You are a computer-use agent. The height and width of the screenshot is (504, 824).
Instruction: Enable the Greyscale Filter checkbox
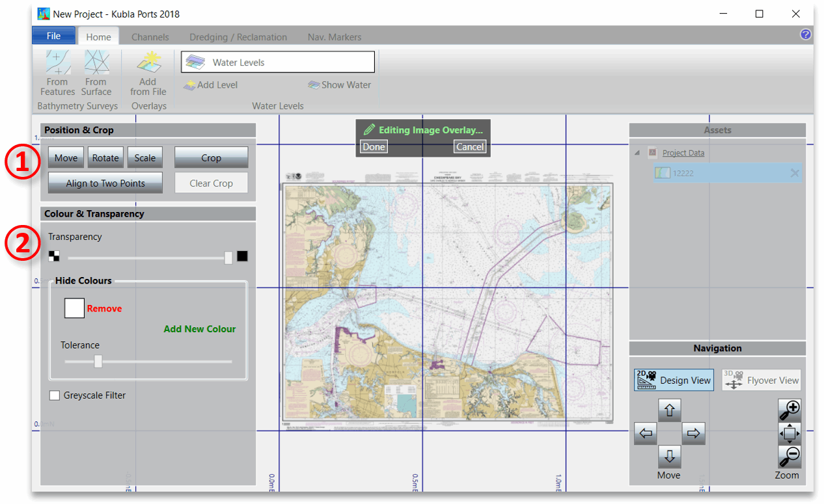55,395
